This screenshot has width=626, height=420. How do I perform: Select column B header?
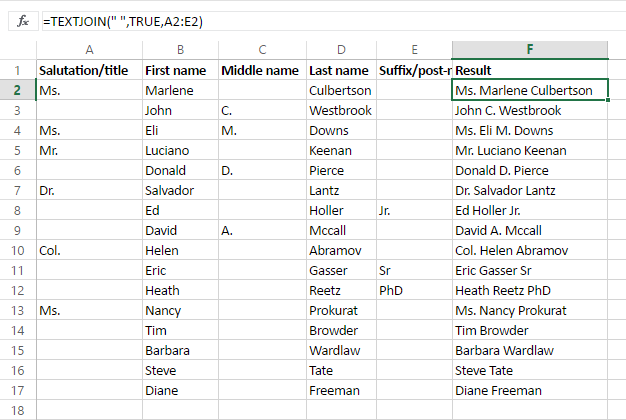point(179,50)
